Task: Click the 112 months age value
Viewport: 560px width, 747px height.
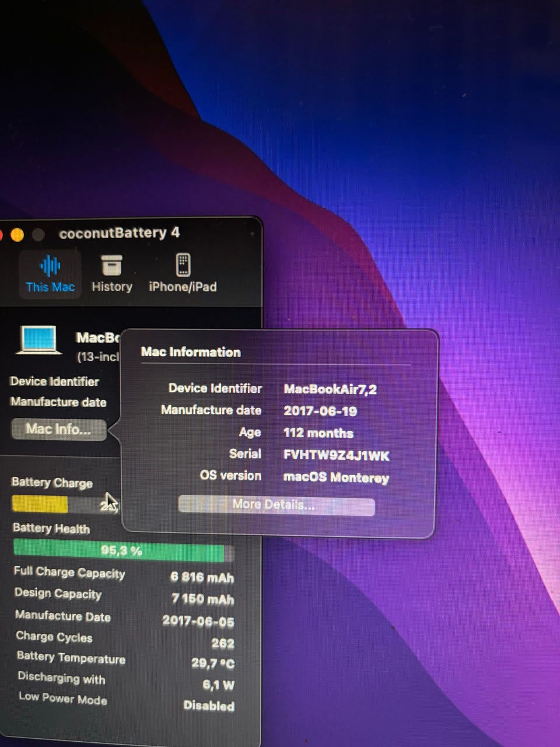Action: coord(318,433)
